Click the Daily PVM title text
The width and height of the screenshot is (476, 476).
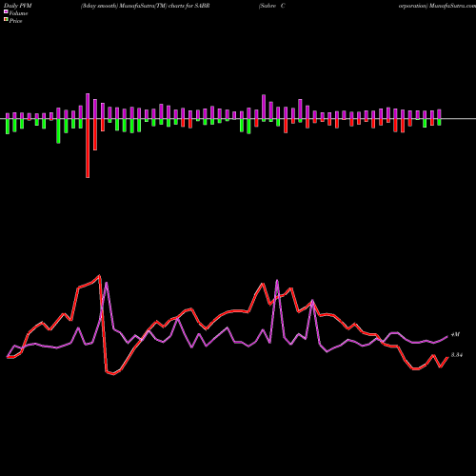click(18, 6)
